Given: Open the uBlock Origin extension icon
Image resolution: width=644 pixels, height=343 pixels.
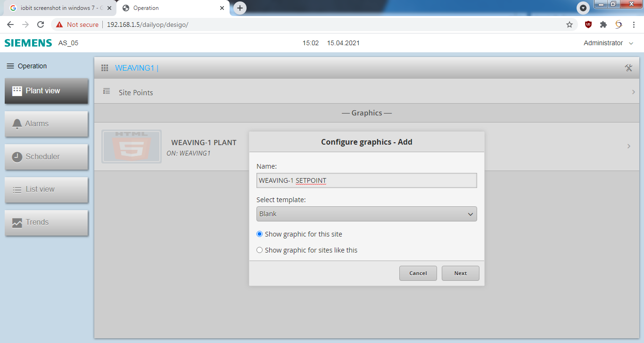Looking at the screenshot, I should [588, 24].
